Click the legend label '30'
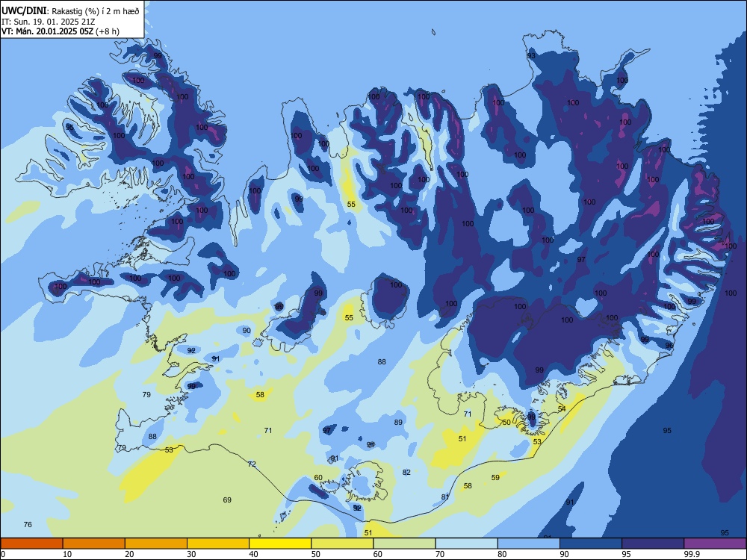 point(191,554)
